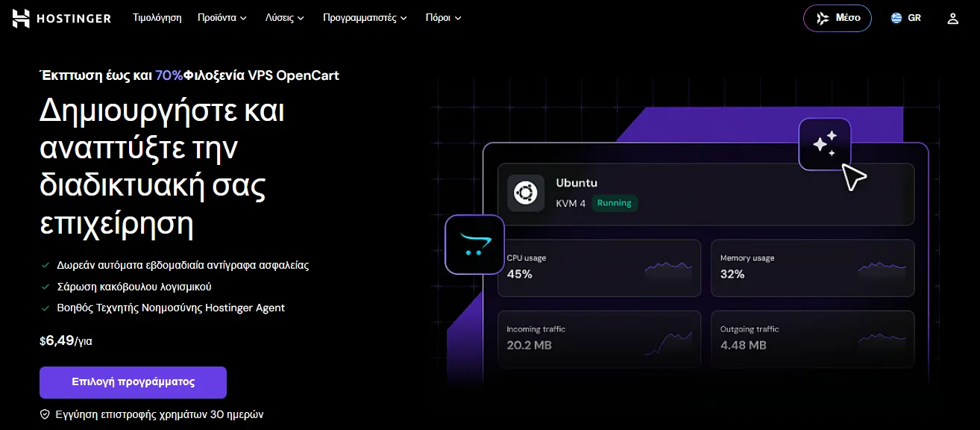Click the Incoming traffic 20.2 MB card
Viewport: 980px width, 430px height.
(599, 340)
